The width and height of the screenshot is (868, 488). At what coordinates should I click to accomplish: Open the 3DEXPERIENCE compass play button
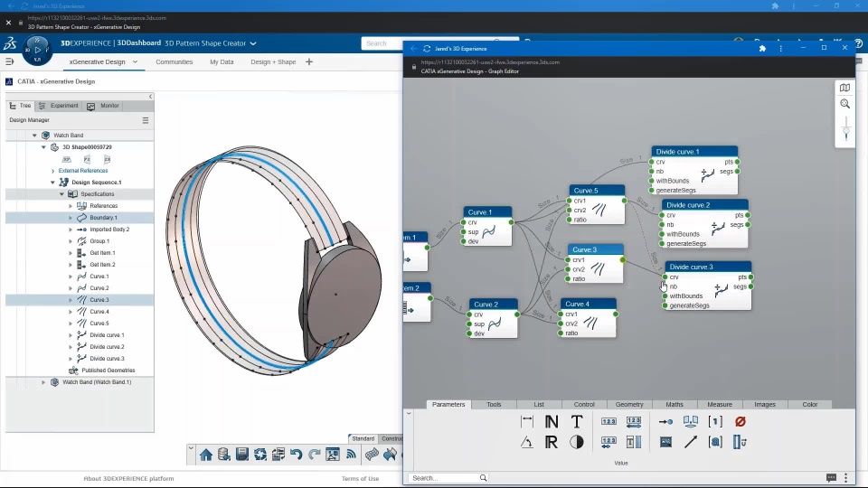pos(38,50)
